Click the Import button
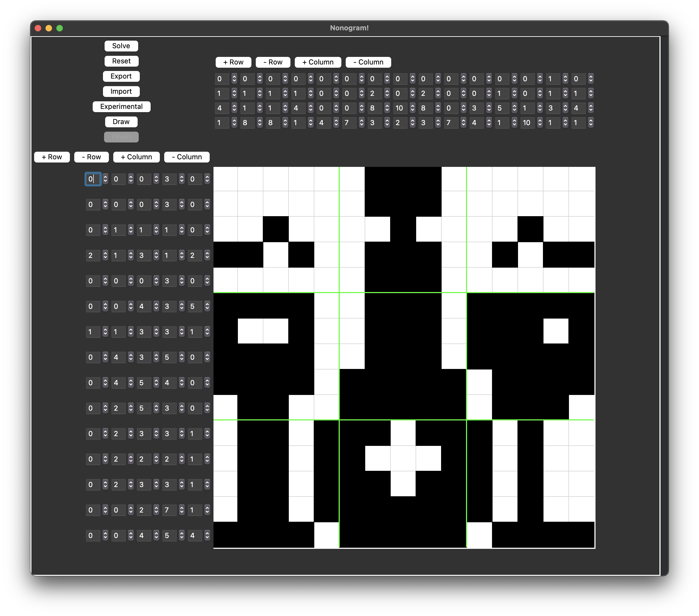Viewport: 699px width, 616px height. pyautogui.click(x=121, y=91)
